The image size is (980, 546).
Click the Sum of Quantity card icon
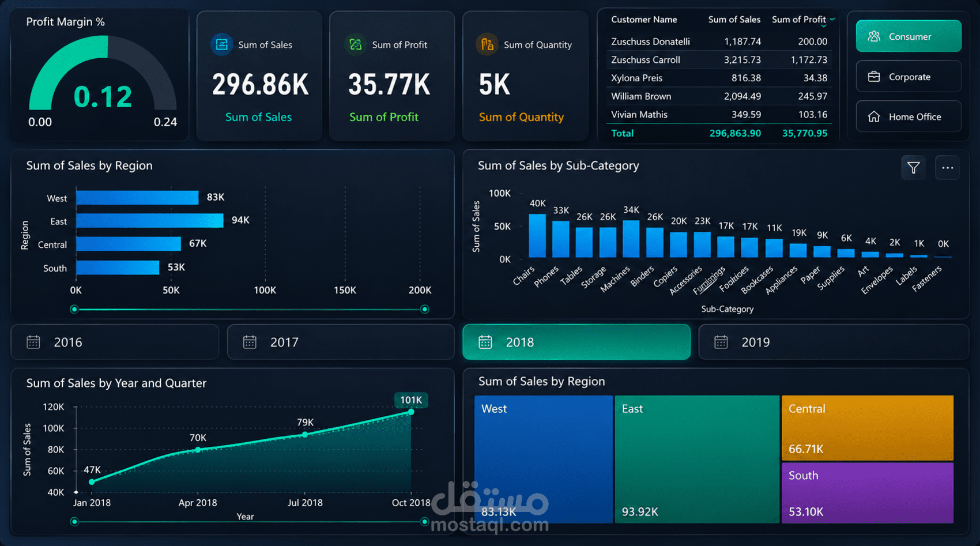tap(487, 44)
